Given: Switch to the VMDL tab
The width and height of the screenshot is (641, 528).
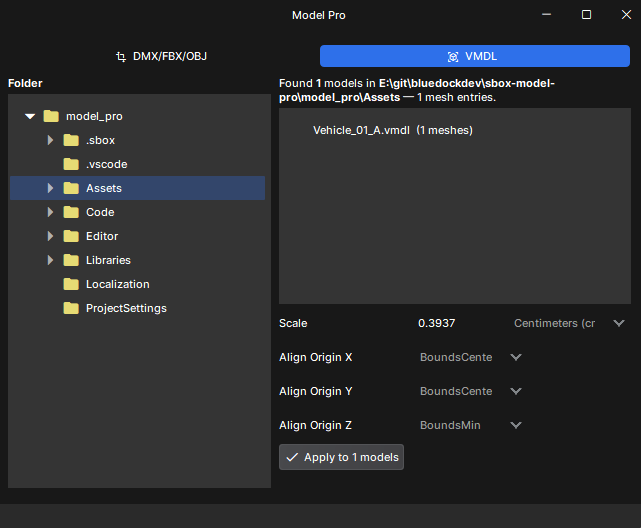Looking at the screenshot, I should pos(475,56).
